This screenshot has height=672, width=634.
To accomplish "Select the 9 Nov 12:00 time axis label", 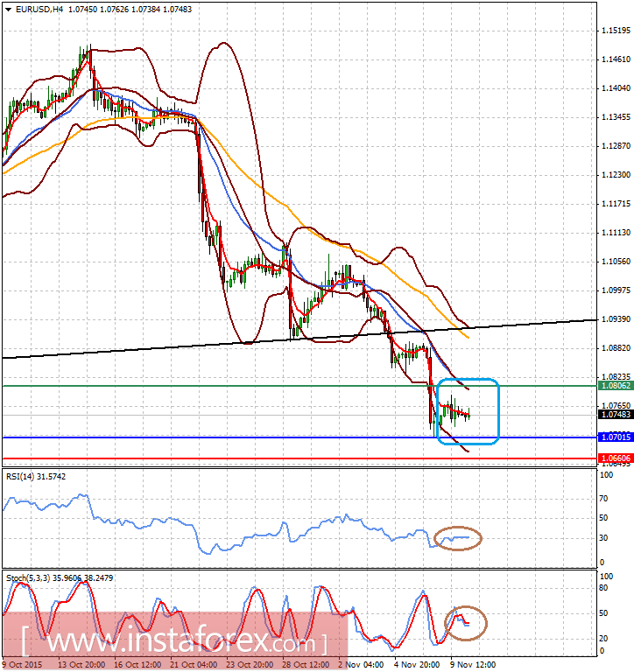I will click(473, 665).
